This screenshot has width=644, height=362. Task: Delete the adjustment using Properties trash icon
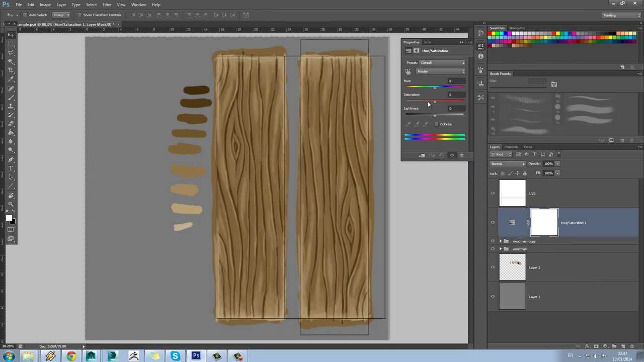(461, 155)
